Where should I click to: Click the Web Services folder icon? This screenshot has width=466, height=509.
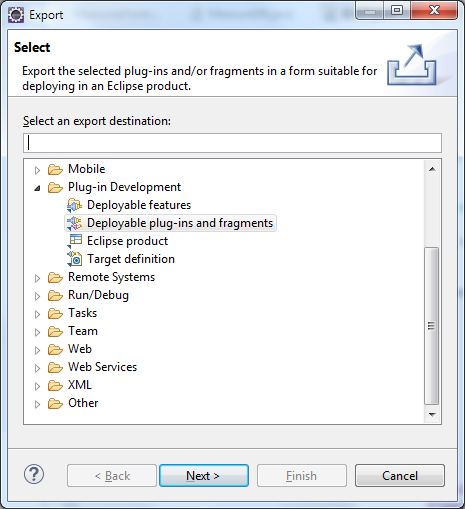(x=55, y=367)
